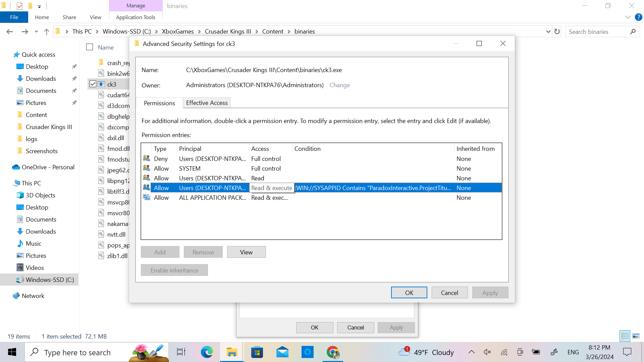Image resolution: width=644 pixels, height=362 pixels.
Task: Click the Change link next to Owner
Action: [339, 85]
